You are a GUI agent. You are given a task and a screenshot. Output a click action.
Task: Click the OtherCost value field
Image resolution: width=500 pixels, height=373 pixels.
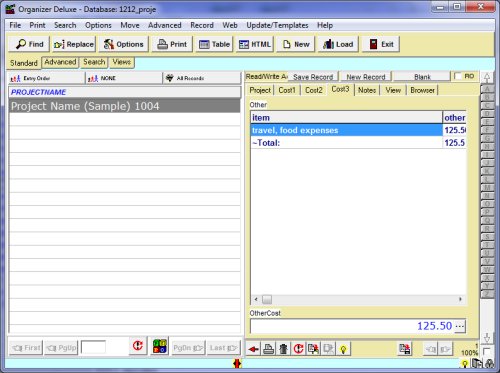[352, 326]
